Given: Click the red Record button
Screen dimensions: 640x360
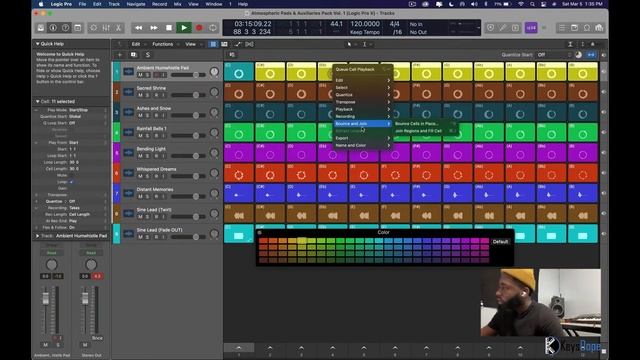Looking at the screenshot, I should pos(199,28).
